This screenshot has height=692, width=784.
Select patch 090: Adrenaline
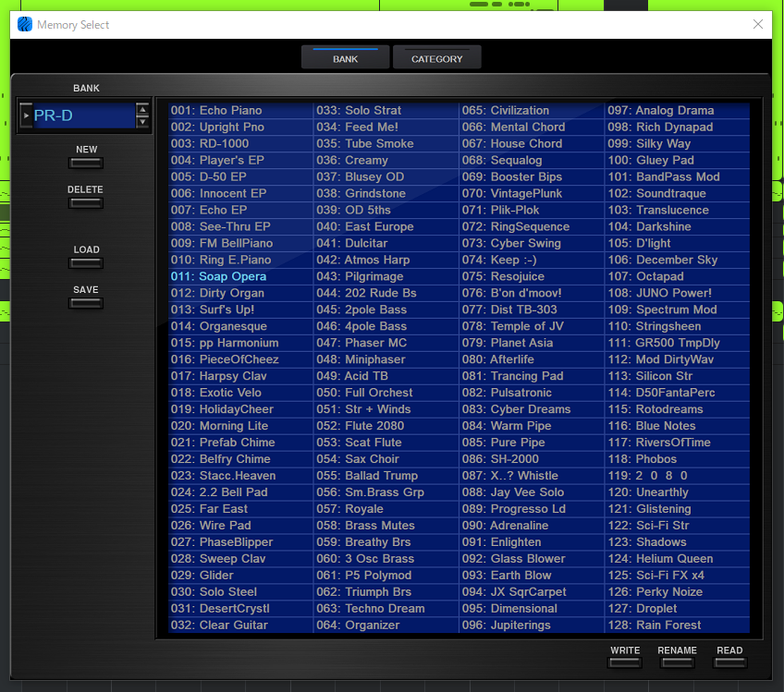532,525
